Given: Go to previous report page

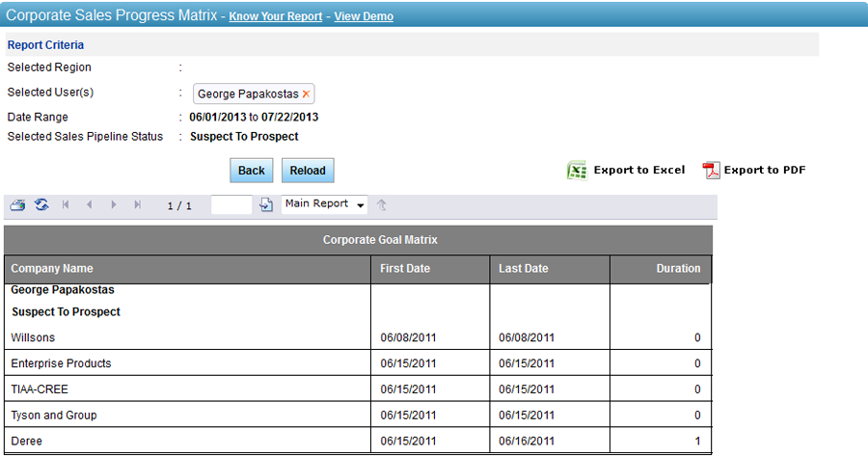Looking at the screenshot, I should [90, 205].
